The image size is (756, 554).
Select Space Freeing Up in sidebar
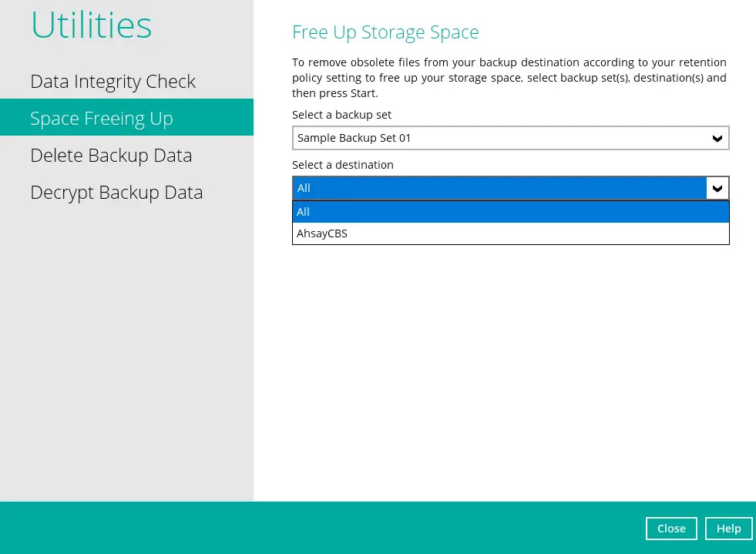pos(102,118)
